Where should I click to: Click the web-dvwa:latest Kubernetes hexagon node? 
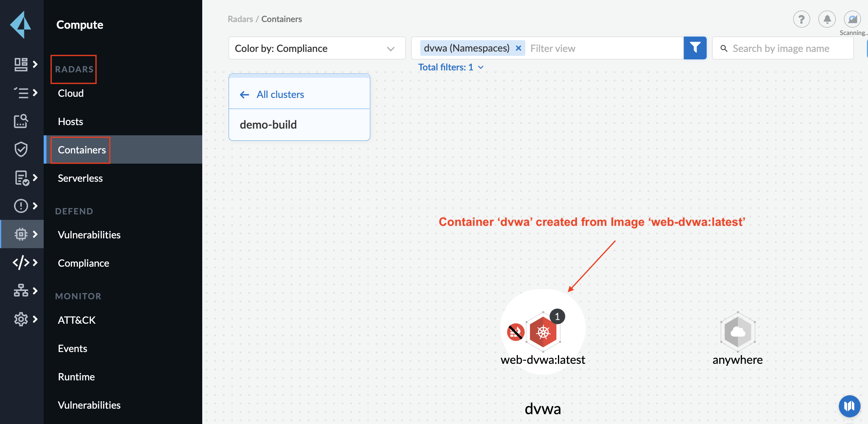(x=543, y=332)
